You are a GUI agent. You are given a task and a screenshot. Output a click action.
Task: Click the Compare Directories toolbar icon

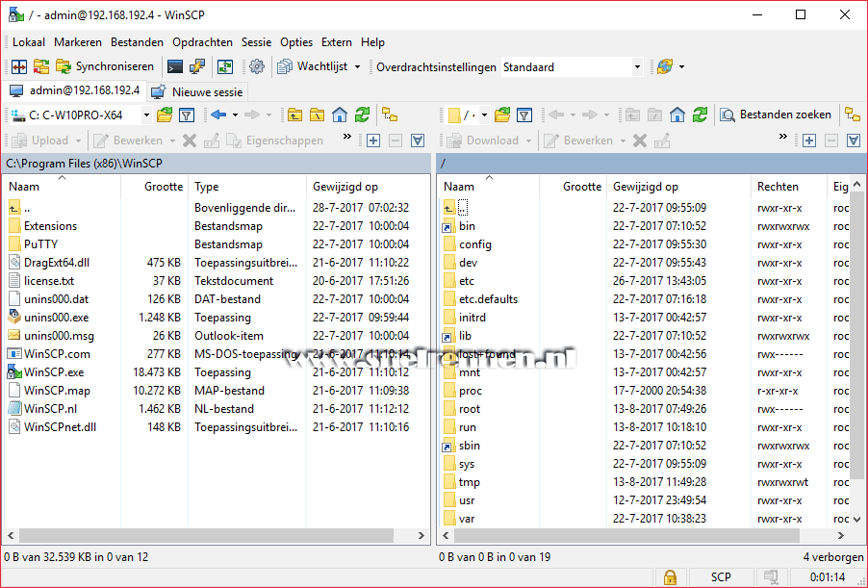pos(41,67)
